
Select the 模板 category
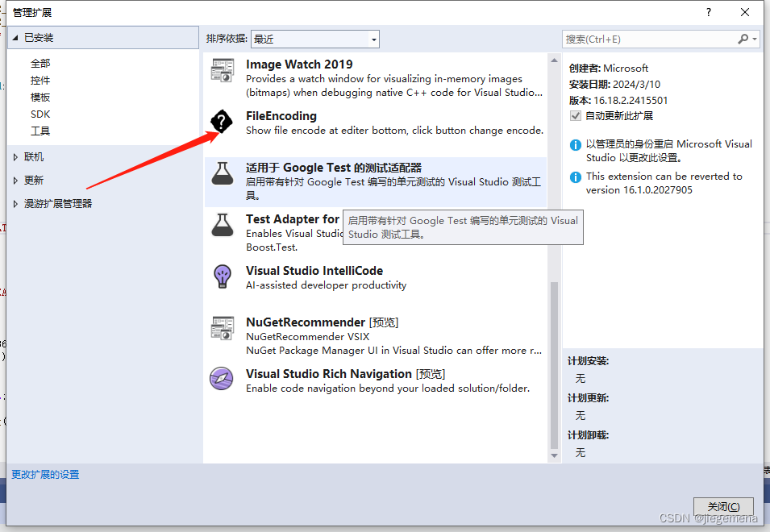tap(40, 98)
